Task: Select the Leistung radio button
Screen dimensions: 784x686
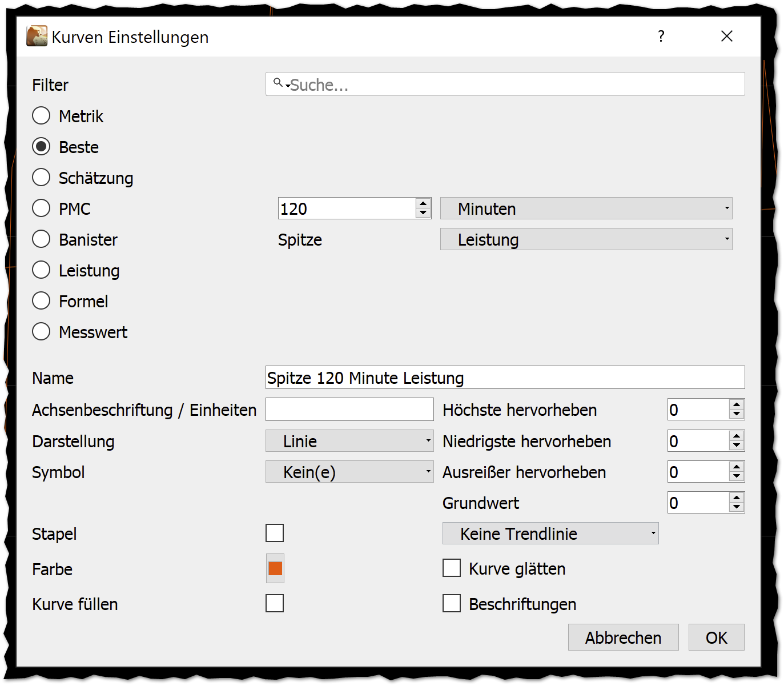Action: click(x=41, y=270)
